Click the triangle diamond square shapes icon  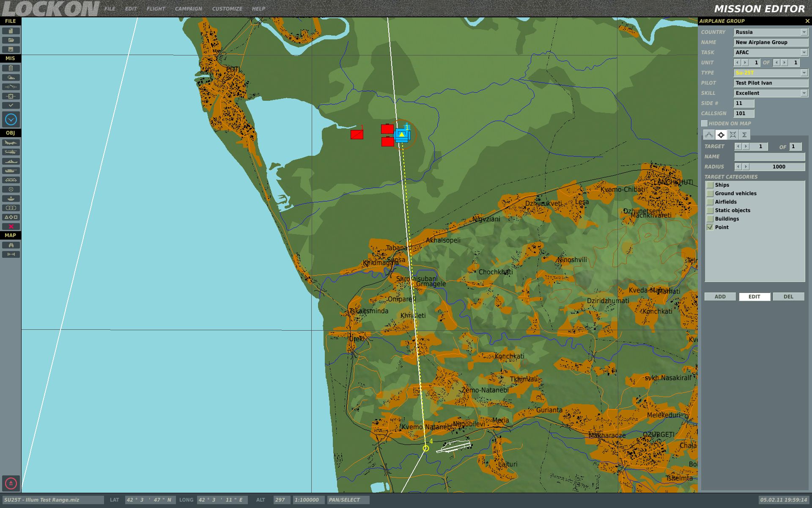pyautogui.click(x=11, y=217)
